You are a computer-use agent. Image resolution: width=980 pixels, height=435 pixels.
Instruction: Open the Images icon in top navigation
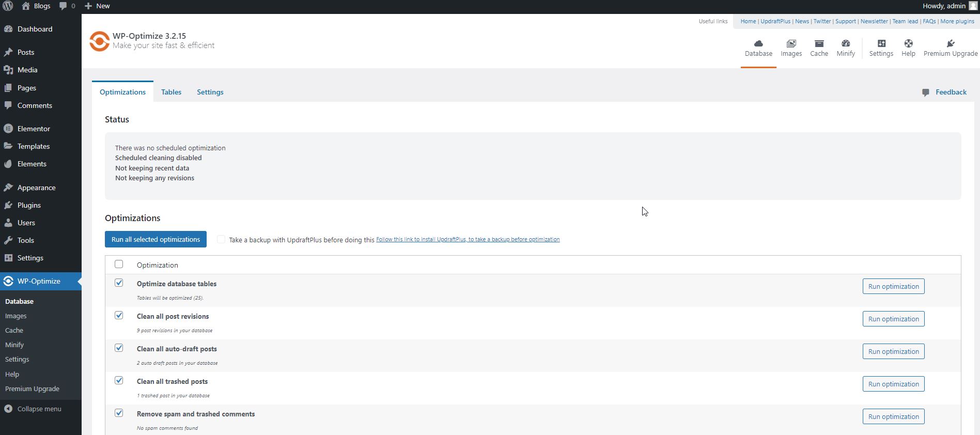[791, 43]
